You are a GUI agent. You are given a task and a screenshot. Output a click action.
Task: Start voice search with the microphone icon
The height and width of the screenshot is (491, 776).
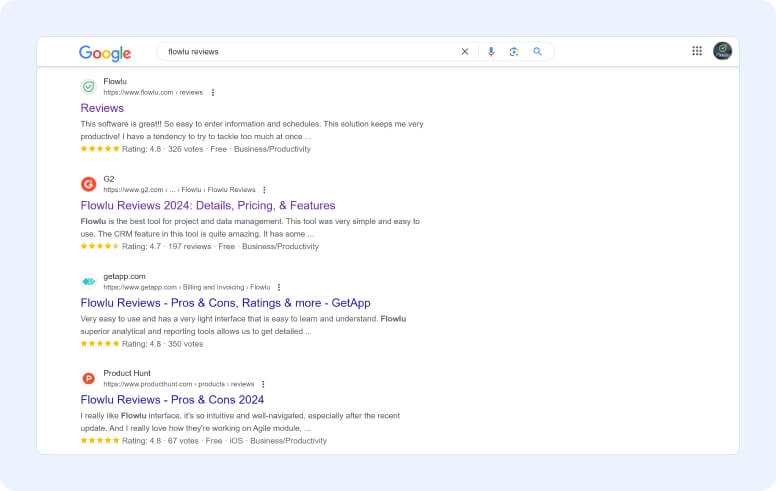click(x=491, y=51)
